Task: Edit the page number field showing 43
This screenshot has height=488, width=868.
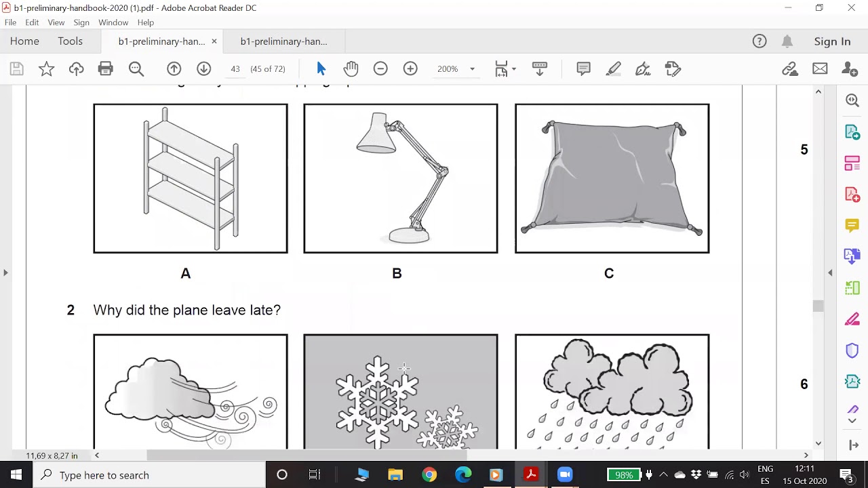Action: tap(235, 68)
